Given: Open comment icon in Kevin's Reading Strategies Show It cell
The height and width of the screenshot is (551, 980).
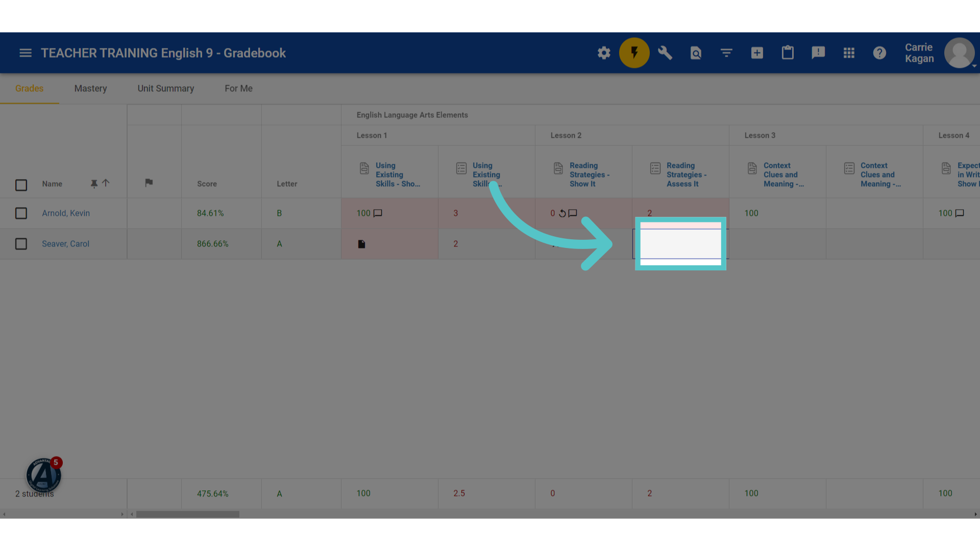Looking at the screenshot, I should 573,213.
